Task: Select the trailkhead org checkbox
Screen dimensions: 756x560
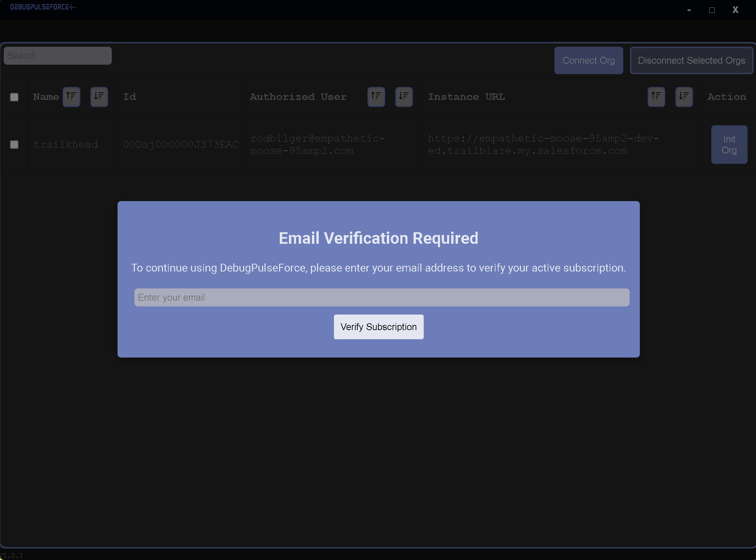Action: pos(14,145)
